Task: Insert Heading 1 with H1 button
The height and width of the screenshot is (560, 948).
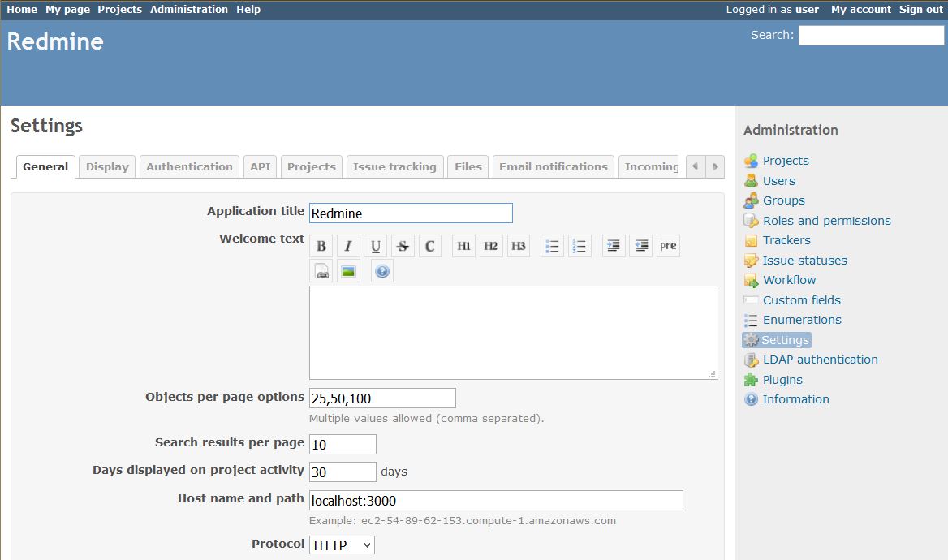Action: coord(463,246)
